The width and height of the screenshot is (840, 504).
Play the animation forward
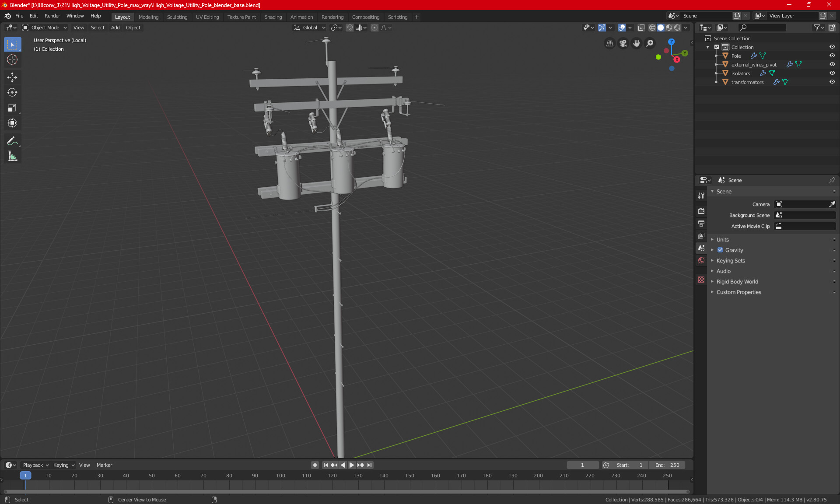click(x=351, y=465)
